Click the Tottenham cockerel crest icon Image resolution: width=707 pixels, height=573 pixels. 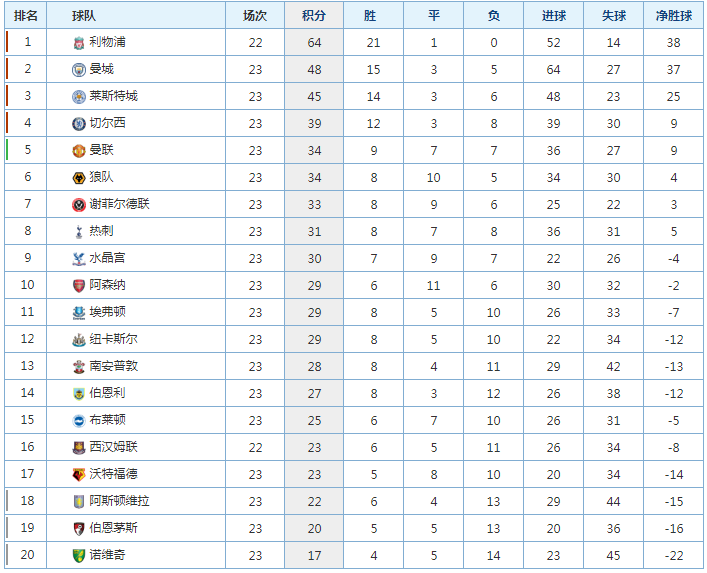click(79, 232)
